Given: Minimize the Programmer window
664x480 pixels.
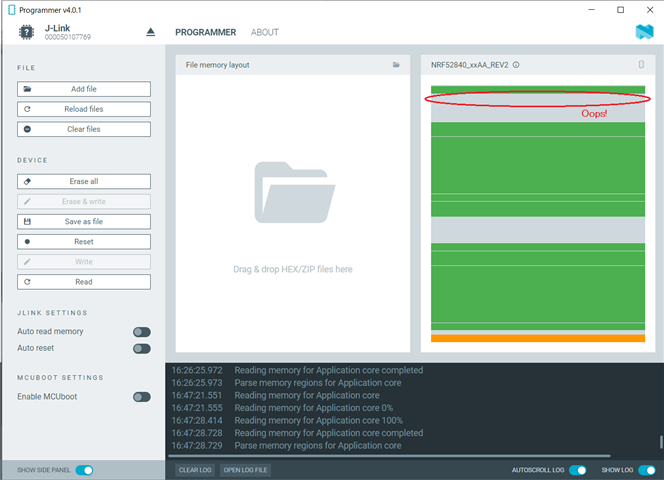Looking at the screenshot, I should point(592,10).
